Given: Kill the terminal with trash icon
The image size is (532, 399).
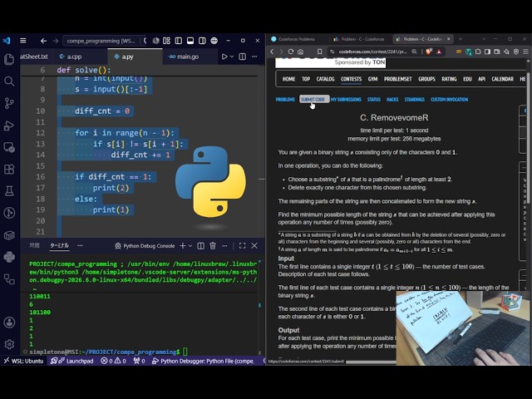Looking at the screenshot, I should (x=213, y=246).
